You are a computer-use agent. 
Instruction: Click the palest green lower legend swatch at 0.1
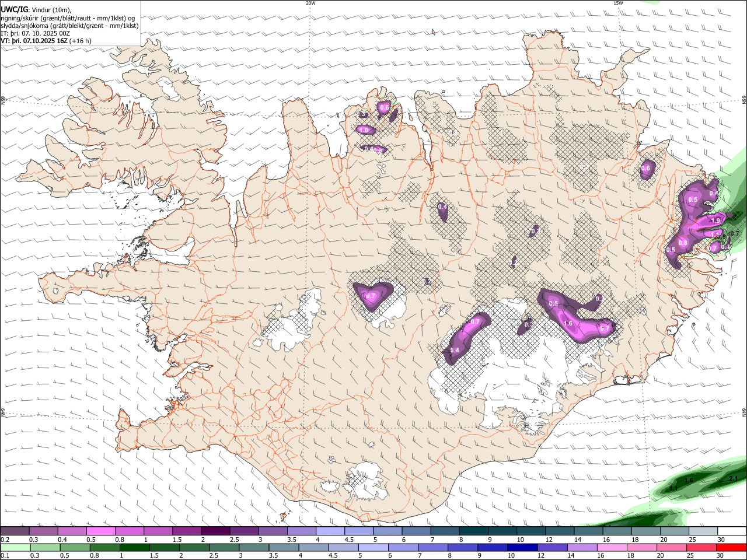pos(15,548)
